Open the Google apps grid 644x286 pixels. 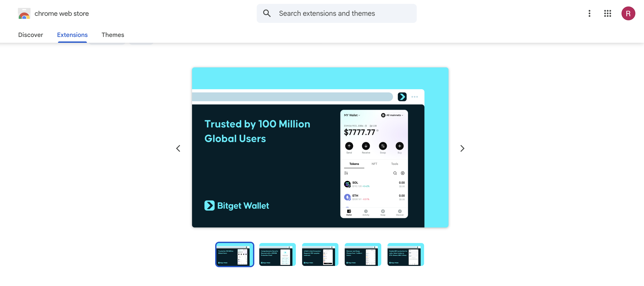[607, 13]
